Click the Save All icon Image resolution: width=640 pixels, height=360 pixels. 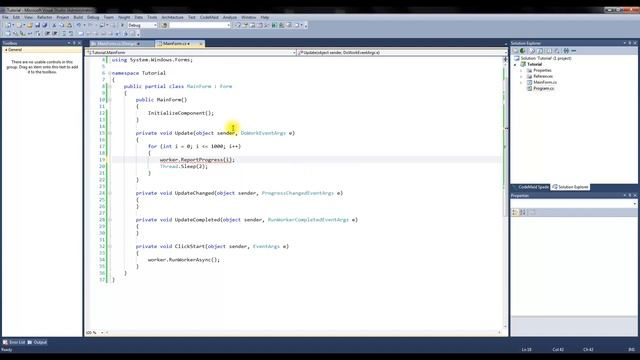coord(45,25)
